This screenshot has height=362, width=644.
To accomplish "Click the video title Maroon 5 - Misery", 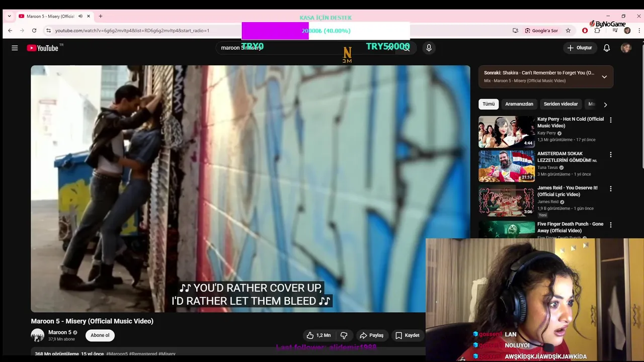I will pyautogui.click(x=92, y=321).
